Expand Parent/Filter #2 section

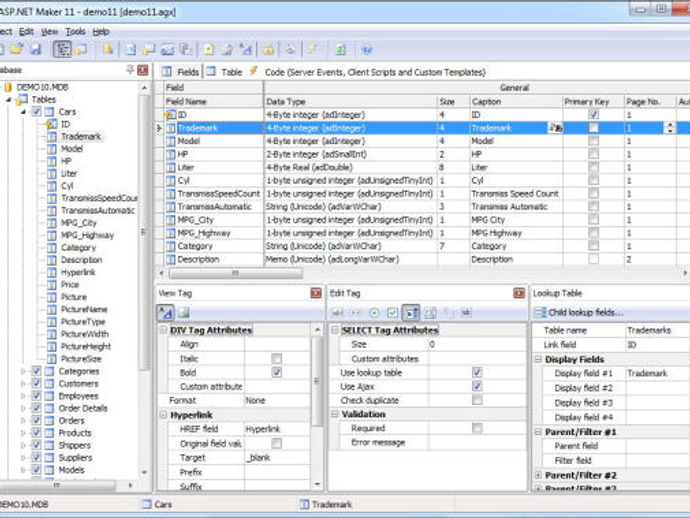(538, 475)
